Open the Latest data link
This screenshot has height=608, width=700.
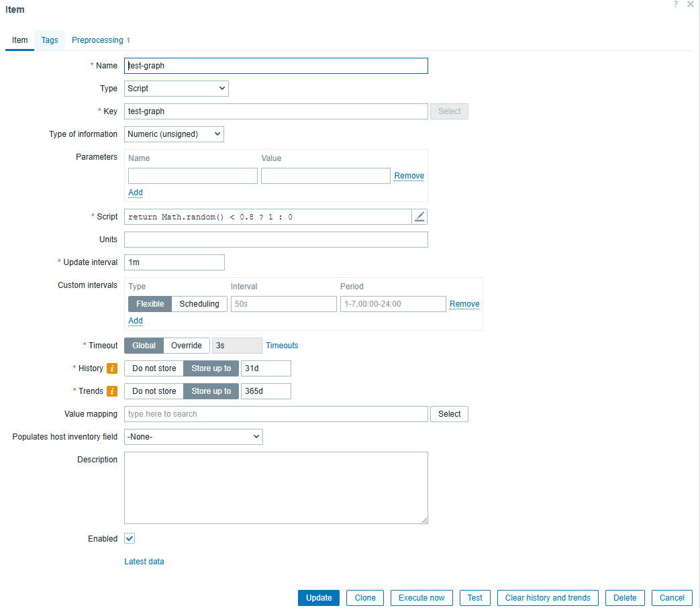pos(144,562)
